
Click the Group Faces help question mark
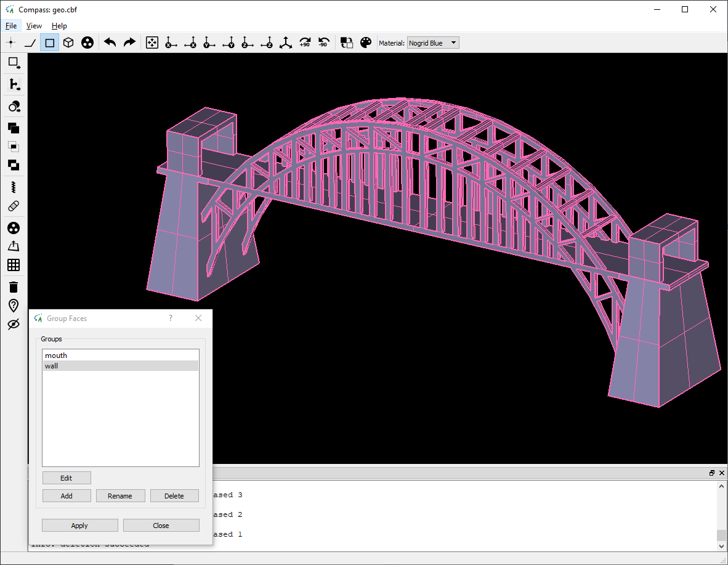coord(171,319)
